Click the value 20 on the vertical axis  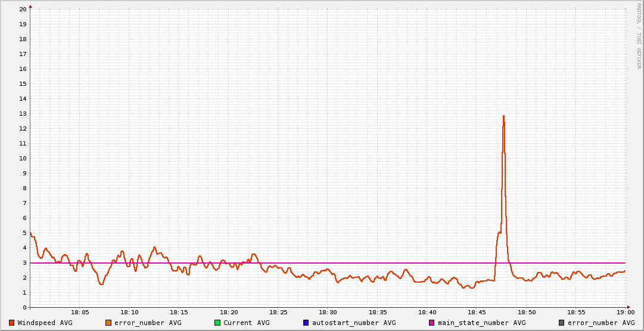(x=23, y=10)
